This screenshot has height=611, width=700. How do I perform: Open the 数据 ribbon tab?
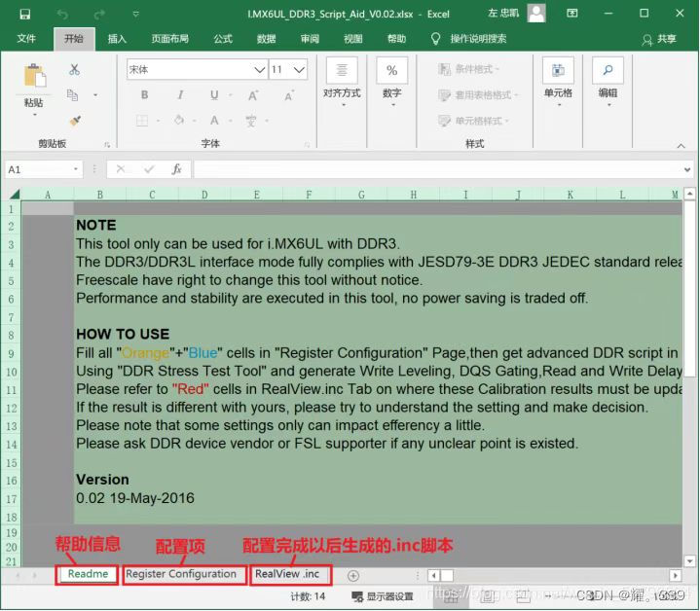(x=266, y=39)
